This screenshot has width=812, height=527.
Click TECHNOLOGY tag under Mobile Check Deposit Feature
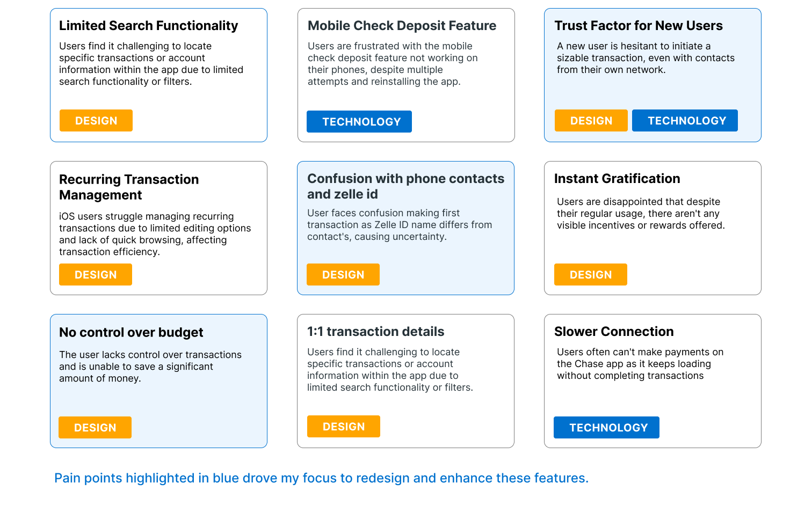(359, 122)
